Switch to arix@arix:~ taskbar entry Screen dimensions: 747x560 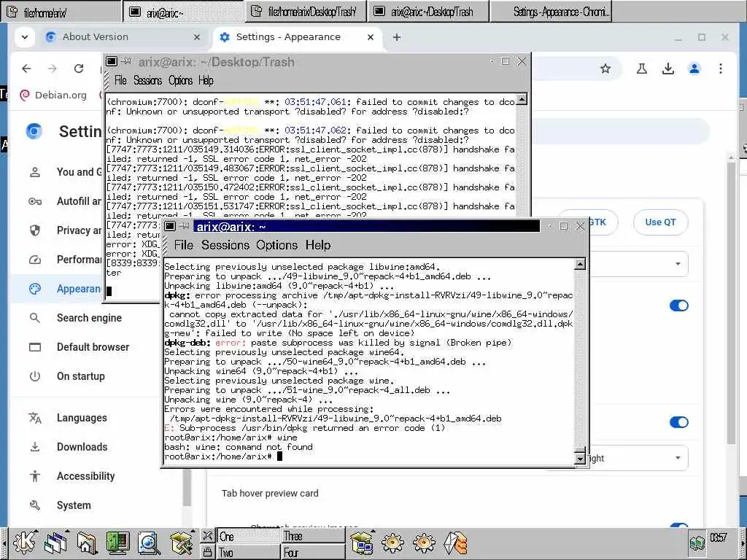click(x=183, y=12)
